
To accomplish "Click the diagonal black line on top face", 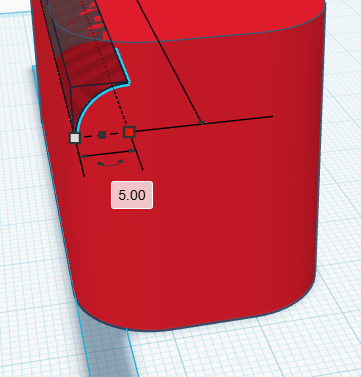I will click(168, 60).
